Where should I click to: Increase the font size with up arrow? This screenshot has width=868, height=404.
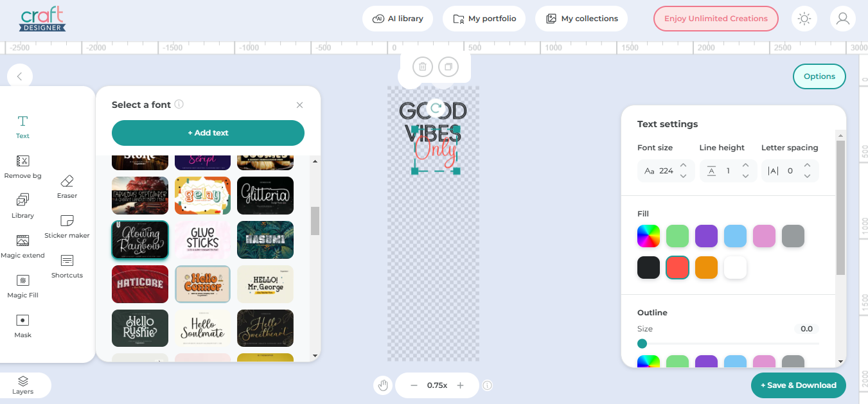(684, 166)
